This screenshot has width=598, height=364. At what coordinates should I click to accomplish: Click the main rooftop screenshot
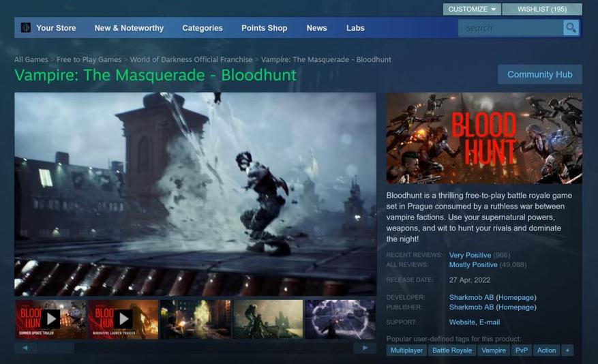195,194
